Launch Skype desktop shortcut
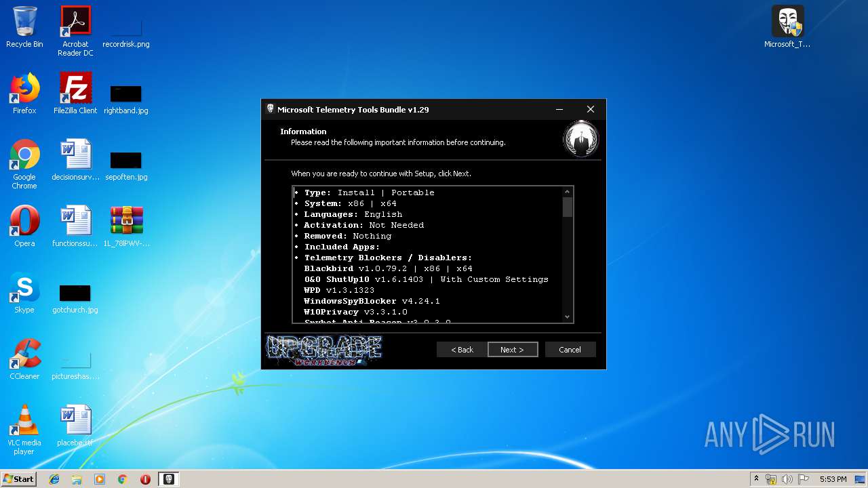Viewport: 868px width, 488px height. coord(24,293)
